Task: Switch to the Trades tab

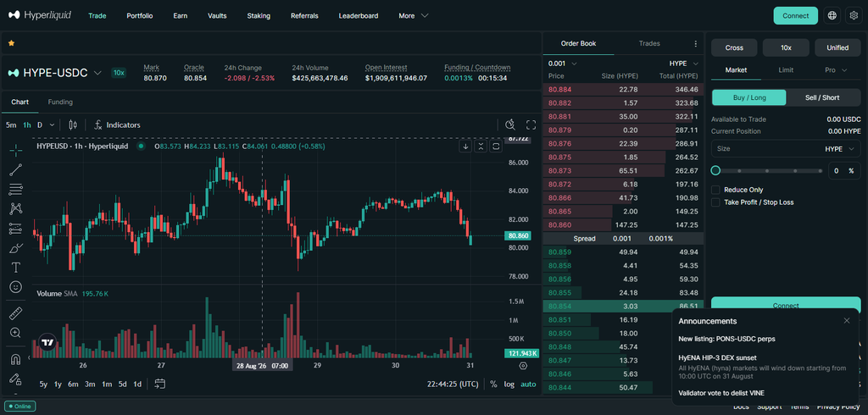Action: [649, 43]
